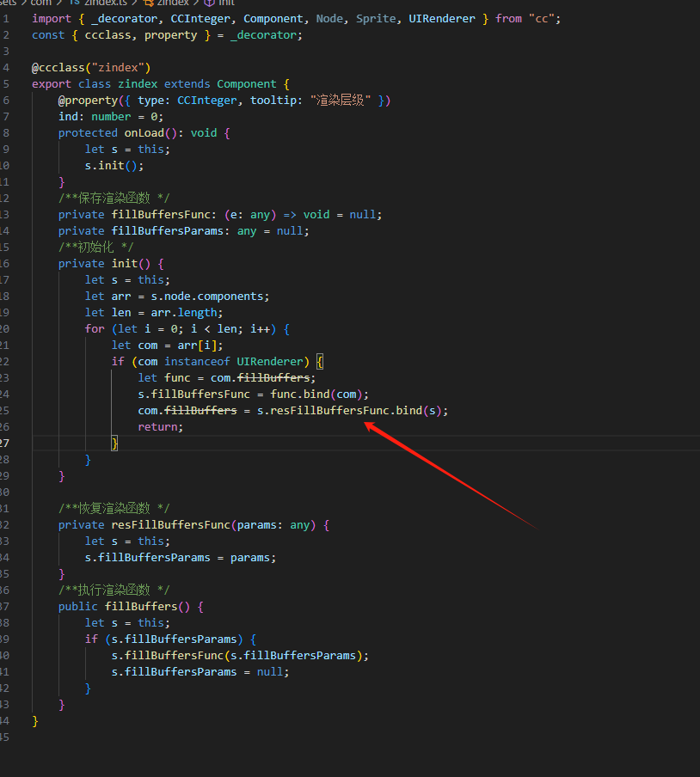Viewport: 700px width, 777px height.
Task: Click 'func.bind(com)' on line 24
Action: (316, 395)
